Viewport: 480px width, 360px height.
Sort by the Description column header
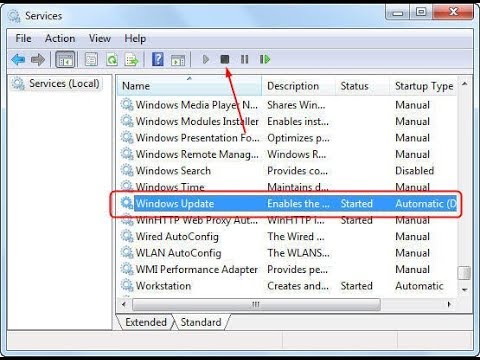pyautogui.click(x=298, y=86)
